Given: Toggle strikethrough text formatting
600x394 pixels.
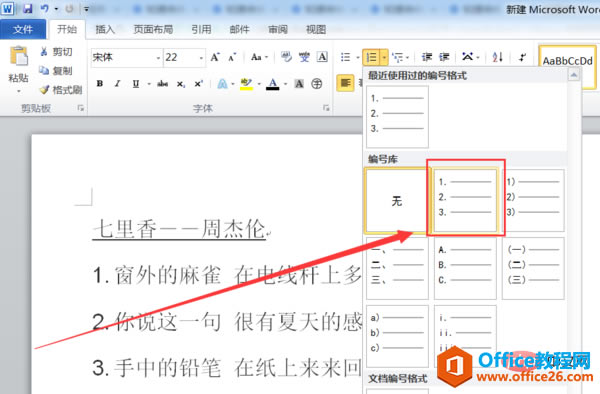Looking at the screenshot, I should pyautogui.click(x=163, y=83).
